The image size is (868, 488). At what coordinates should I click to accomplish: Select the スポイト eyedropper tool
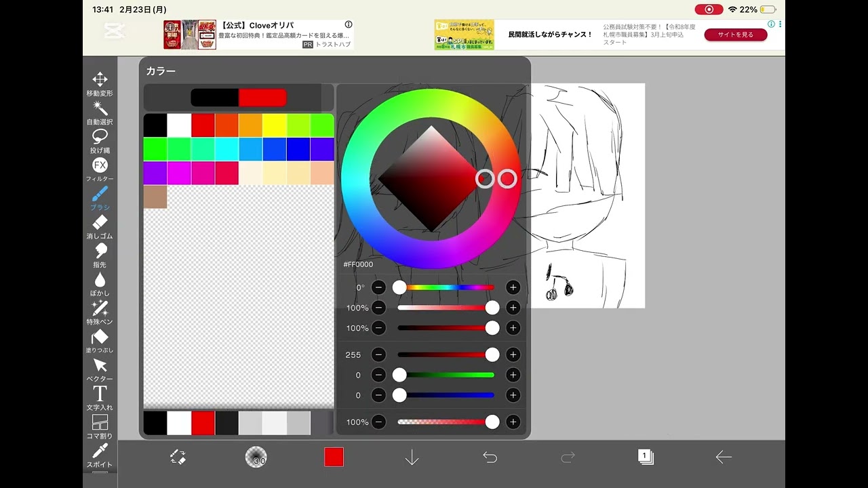100,456
